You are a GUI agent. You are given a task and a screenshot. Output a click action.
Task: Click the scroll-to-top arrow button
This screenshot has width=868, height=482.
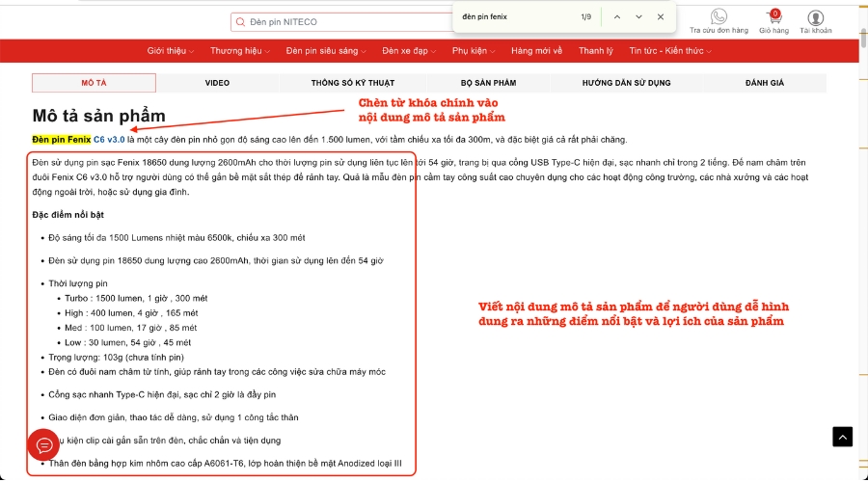coord(842,437)
